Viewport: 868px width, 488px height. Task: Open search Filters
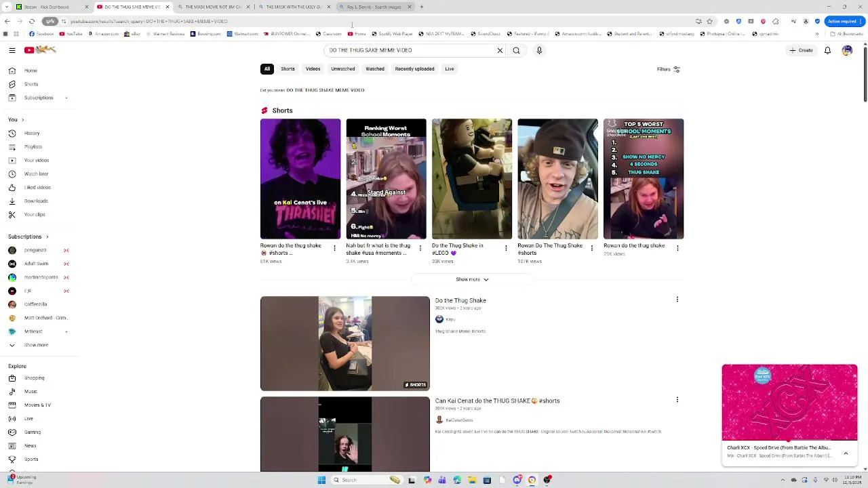pos(668,69)
